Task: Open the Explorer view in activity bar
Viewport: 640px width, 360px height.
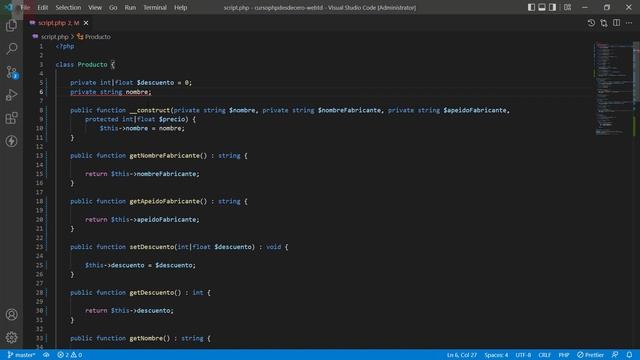Action: point(11,26)
